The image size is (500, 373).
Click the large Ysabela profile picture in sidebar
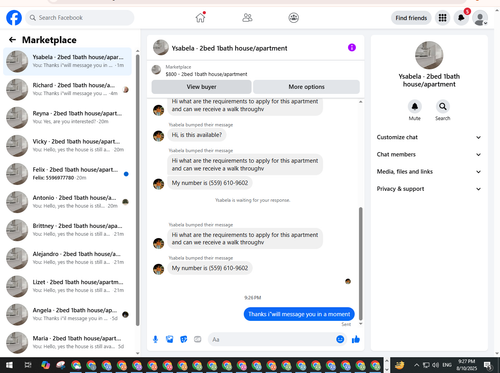(429, 55)
